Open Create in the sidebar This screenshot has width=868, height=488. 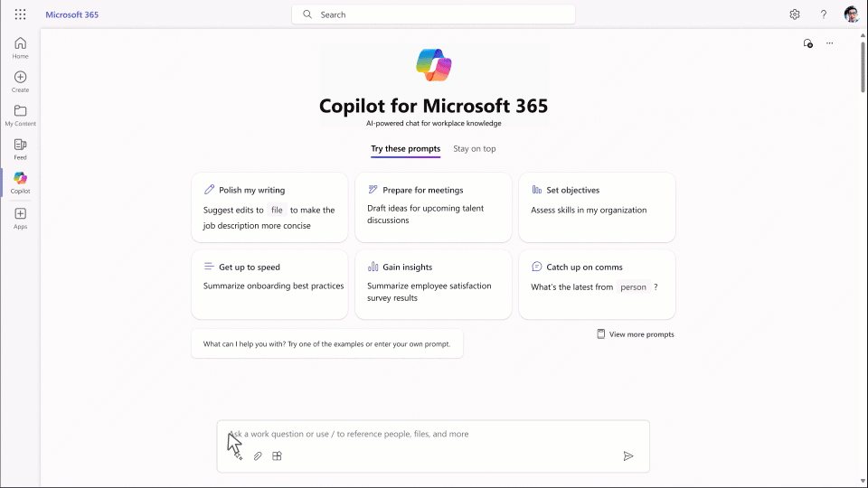tap(20, 81)
